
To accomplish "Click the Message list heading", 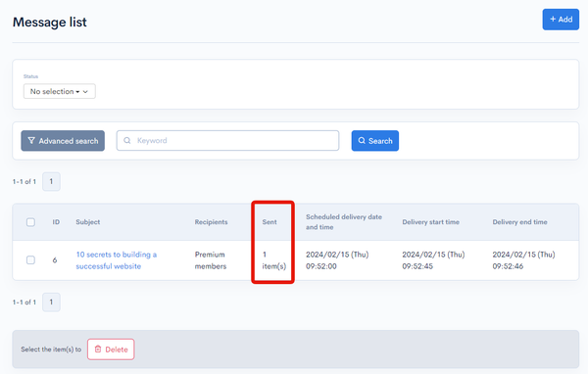I will point(50,23).
